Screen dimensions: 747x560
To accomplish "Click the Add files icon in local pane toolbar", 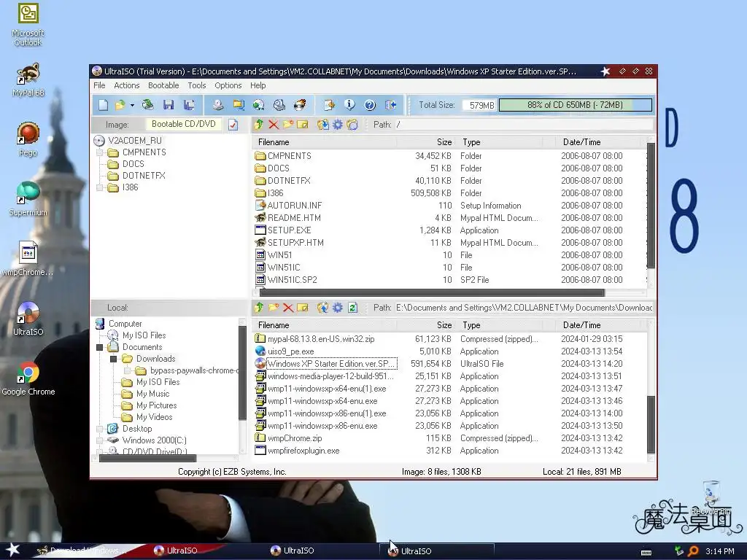I will [323, 308].
